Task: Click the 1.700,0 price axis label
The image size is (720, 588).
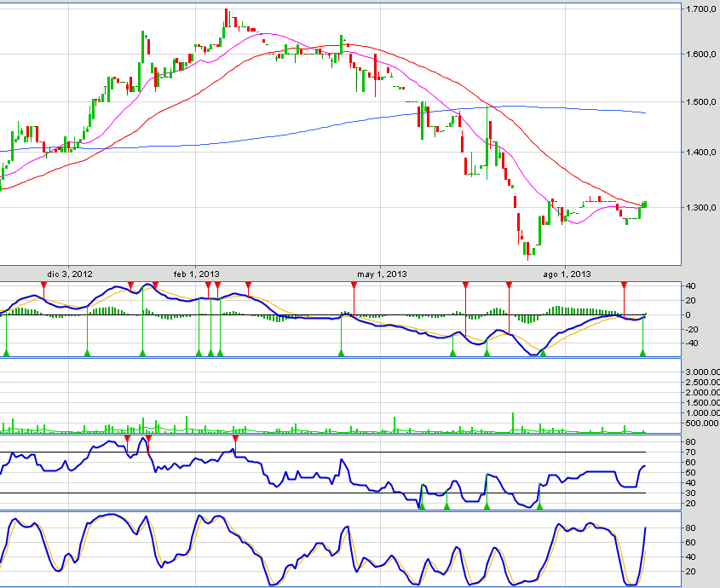Action: 700,9
